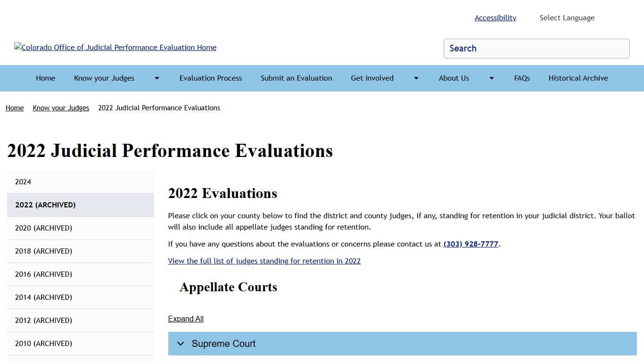Navigate to Historical Archive
The image size is (644, 362).
(x=578, y=78)
